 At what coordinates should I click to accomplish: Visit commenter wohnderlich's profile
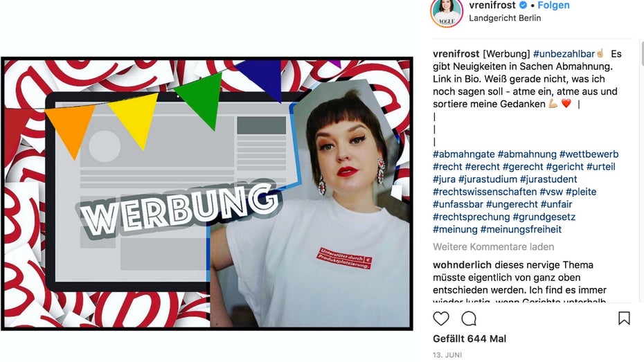(462, 265)
